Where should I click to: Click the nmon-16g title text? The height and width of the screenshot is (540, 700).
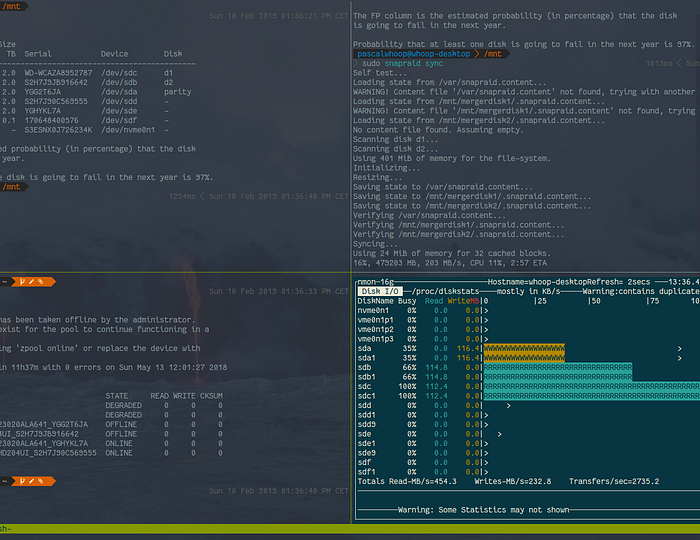(376, 282)
